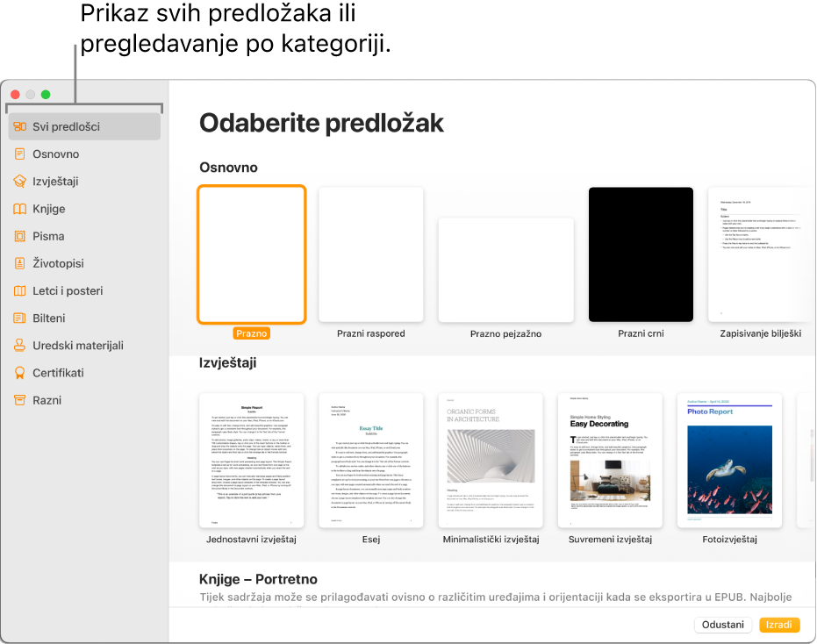Click the Izradi button

tap(779, 625)
